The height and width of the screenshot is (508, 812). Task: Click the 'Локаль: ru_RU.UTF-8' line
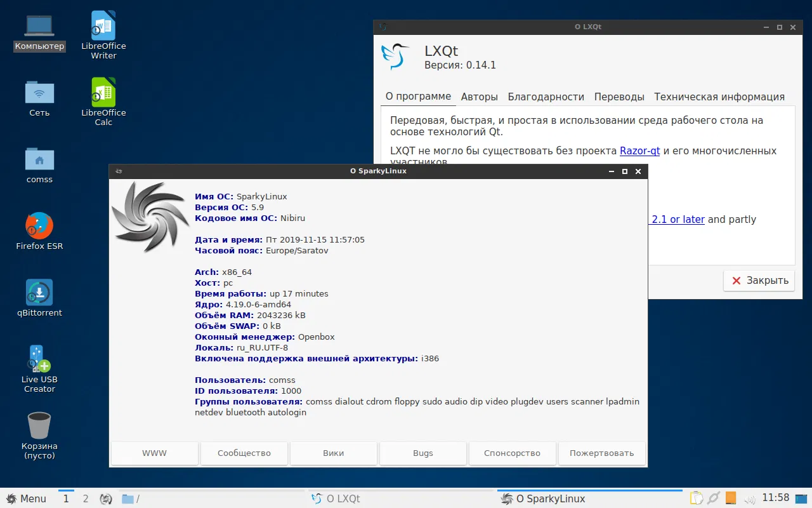(242, 347)
